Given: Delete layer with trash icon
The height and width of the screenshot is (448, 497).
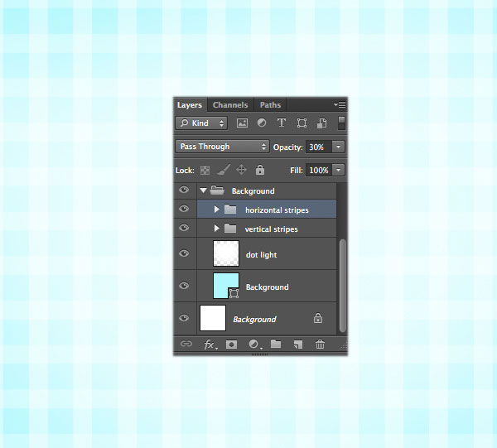Looking at the screenshot, I should (320, 344).
